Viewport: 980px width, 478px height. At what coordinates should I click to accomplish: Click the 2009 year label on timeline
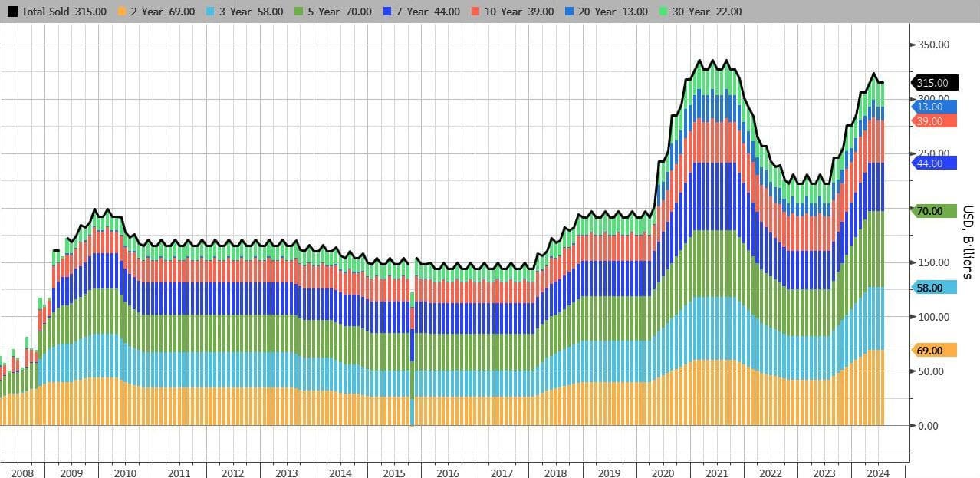(71, 473)
